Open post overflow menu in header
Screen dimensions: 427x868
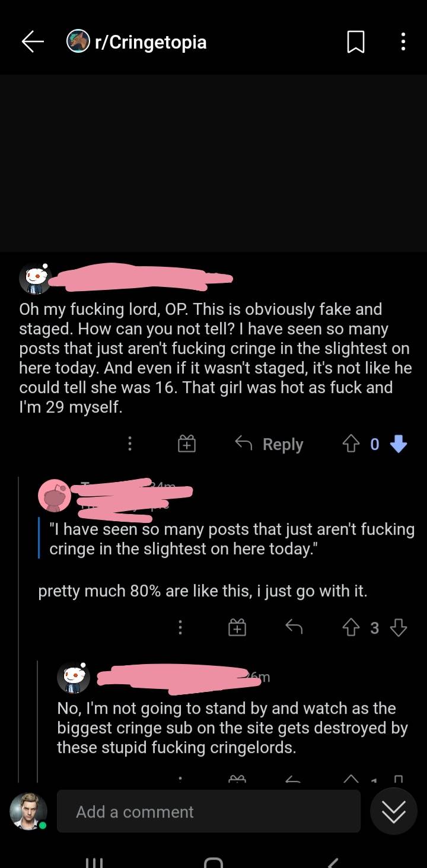[403, 42]
